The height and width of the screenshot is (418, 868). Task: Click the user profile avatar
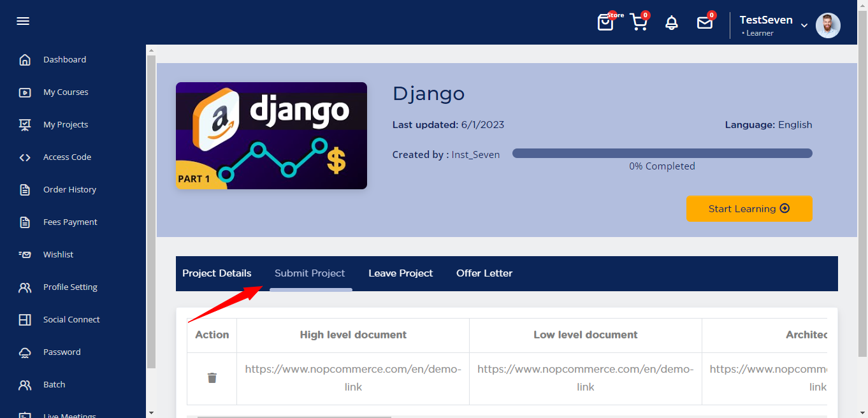click(828, 25)
